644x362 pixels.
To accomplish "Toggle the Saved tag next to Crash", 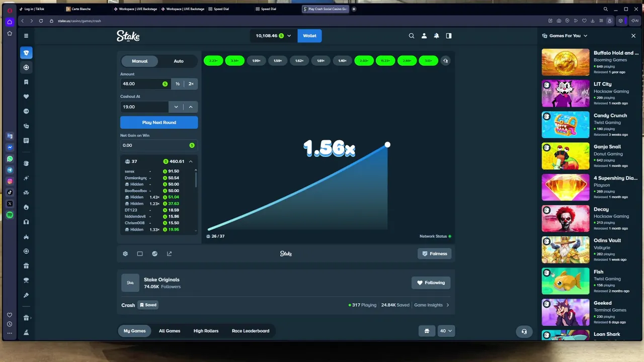I will pyautogui.click(x=148, y=305).
